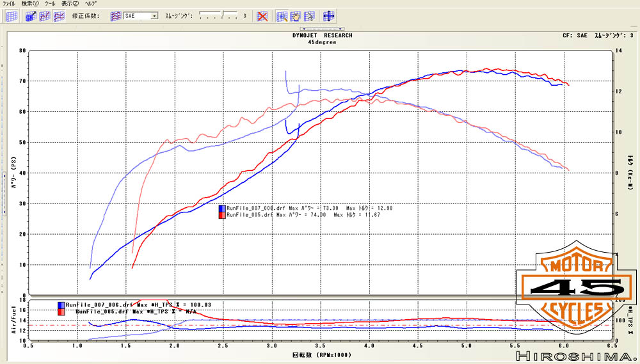Click the single red-curve graph icon

45,16
